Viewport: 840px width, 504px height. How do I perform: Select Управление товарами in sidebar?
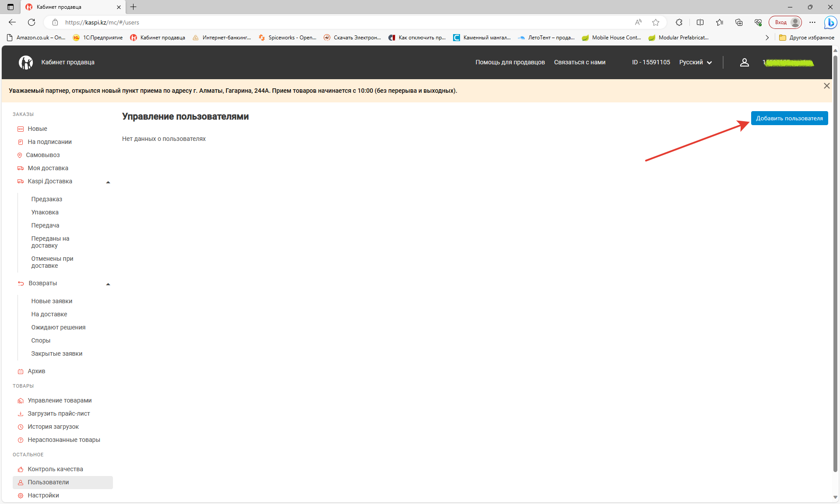[x=60, y=400]
